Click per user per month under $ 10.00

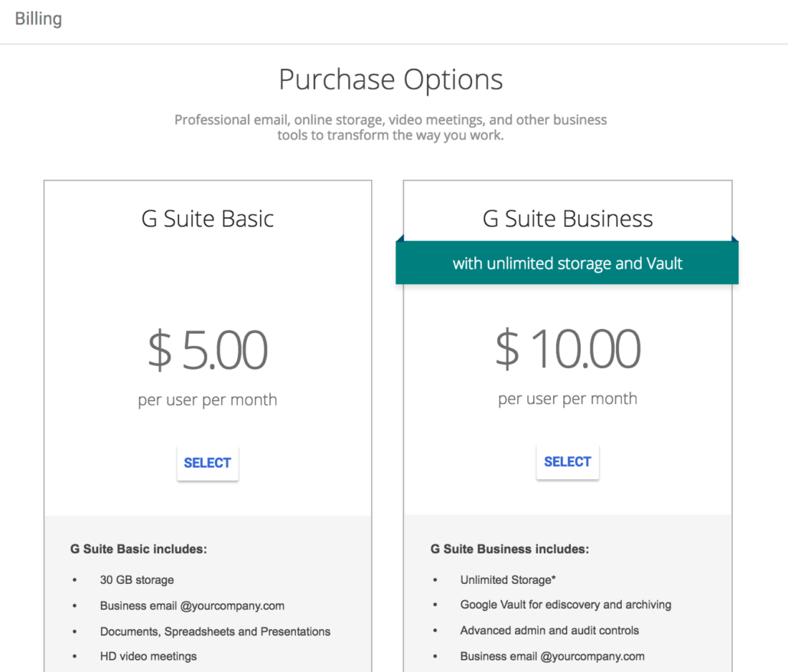(568, 399)
